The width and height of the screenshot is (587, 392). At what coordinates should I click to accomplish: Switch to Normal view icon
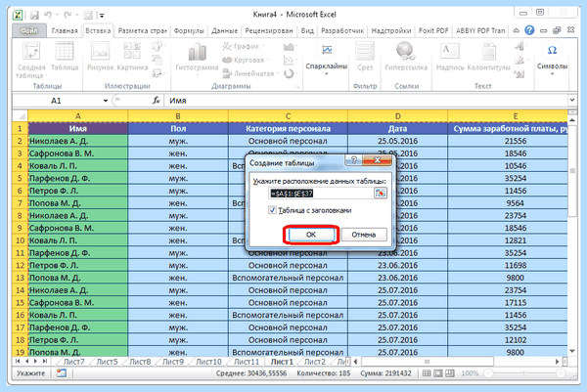[x=426, y=372]
